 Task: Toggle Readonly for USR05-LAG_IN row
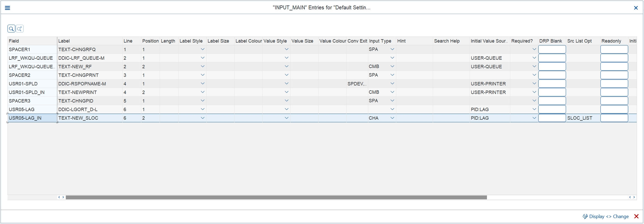coord(614,118)
